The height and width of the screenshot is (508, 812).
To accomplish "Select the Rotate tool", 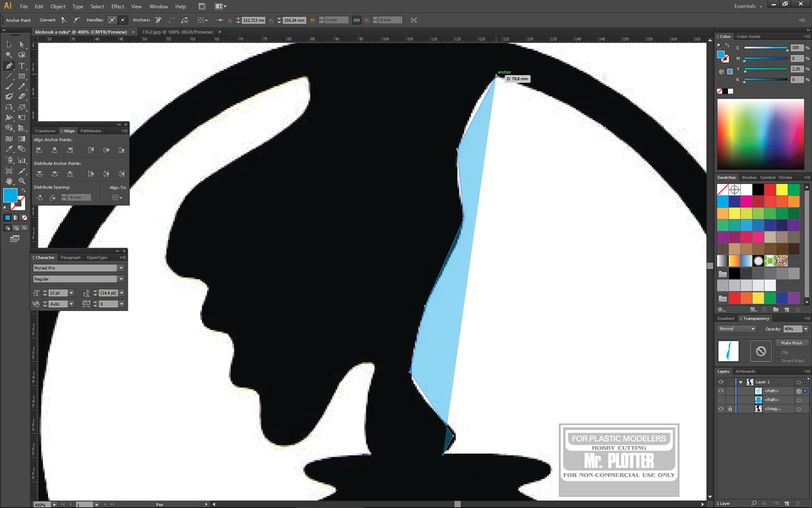I will pos(9,107).
